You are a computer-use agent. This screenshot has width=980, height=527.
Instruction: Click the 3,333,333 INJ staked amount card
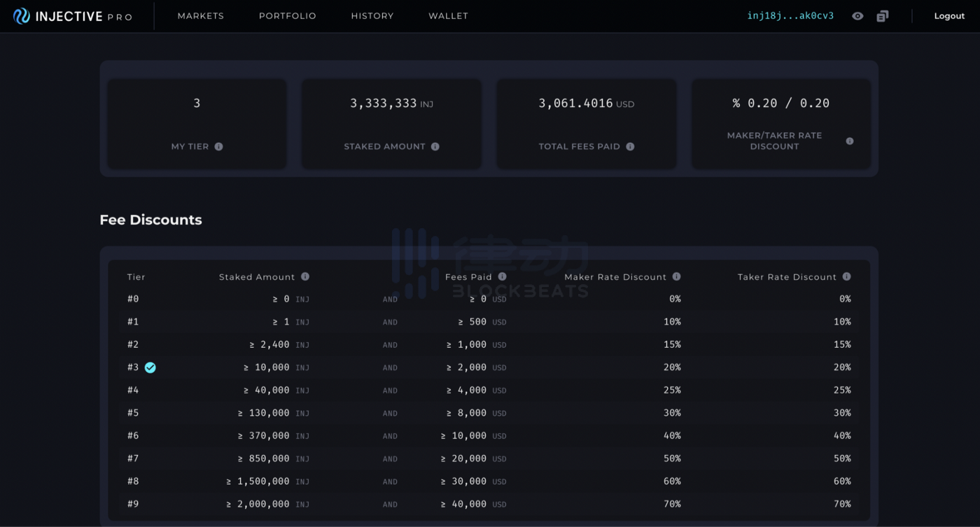pos(391,123)
